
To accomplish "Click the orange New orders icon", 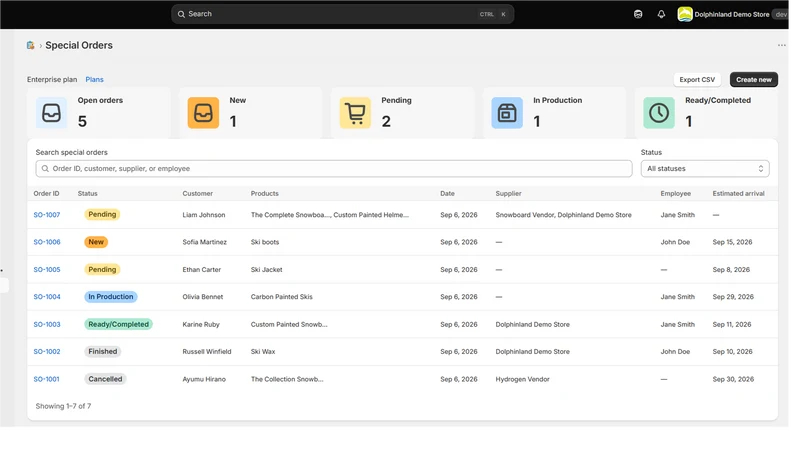I will (203, 113).
